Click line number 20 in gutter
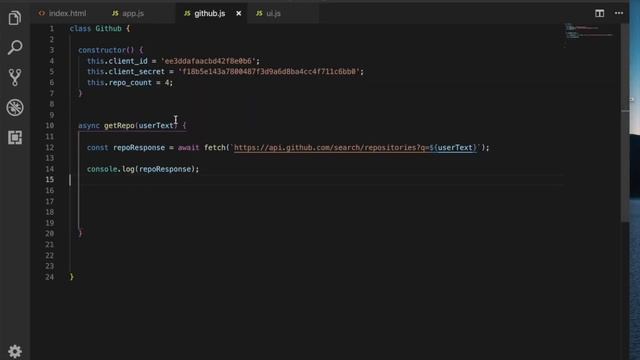 tap(49, 233)
